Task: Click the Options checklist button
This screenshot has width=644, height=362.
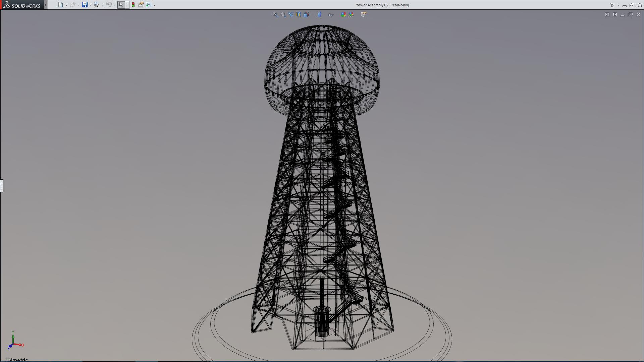Action: click(149, 5)
